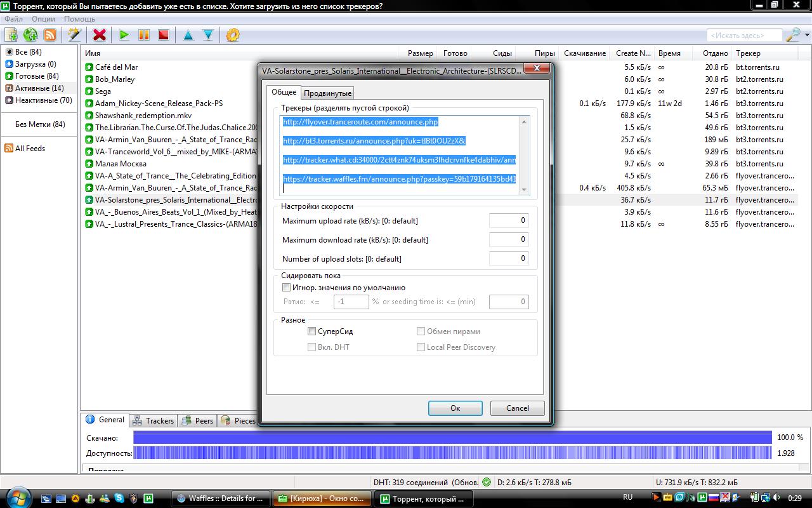Click the red X Remove torrent icon
This screenshot has width=812, height=508.
[99, 36]
